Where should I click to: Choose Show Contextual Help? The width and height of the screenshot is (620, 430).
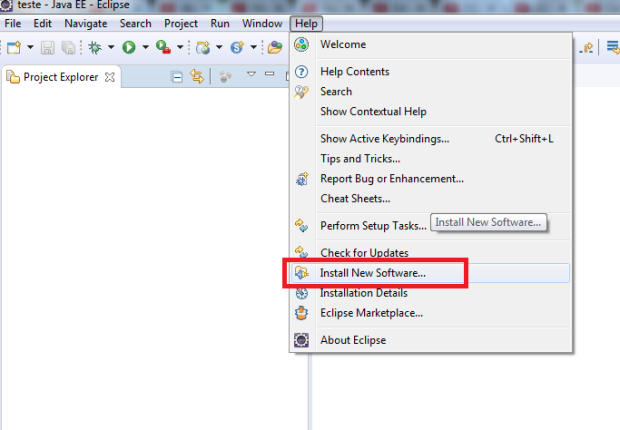[x=431, y=112]
